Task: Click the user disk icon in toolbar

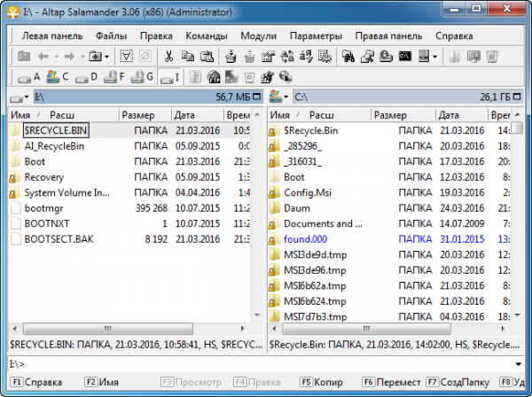Action: [x=386, y=57]
